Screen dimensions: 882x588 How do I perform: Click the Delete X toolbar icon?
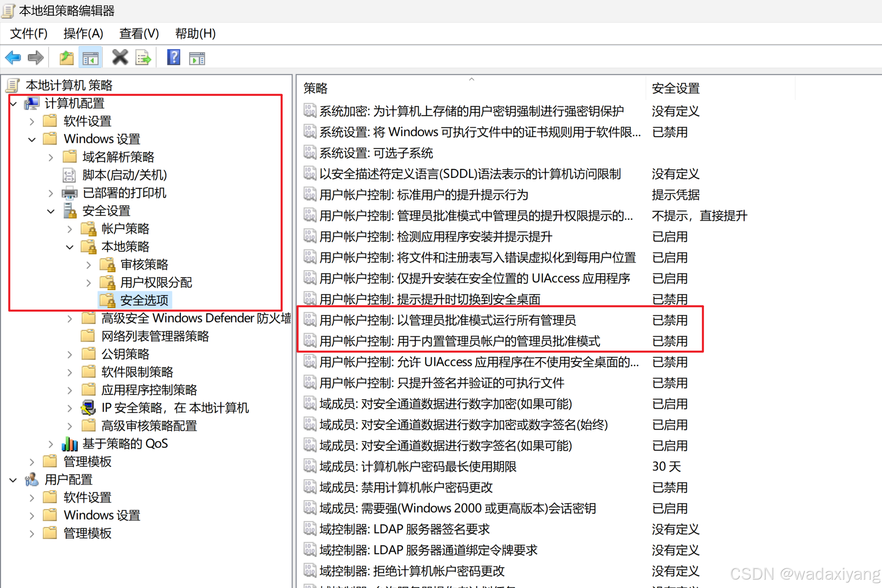[120, 57]
